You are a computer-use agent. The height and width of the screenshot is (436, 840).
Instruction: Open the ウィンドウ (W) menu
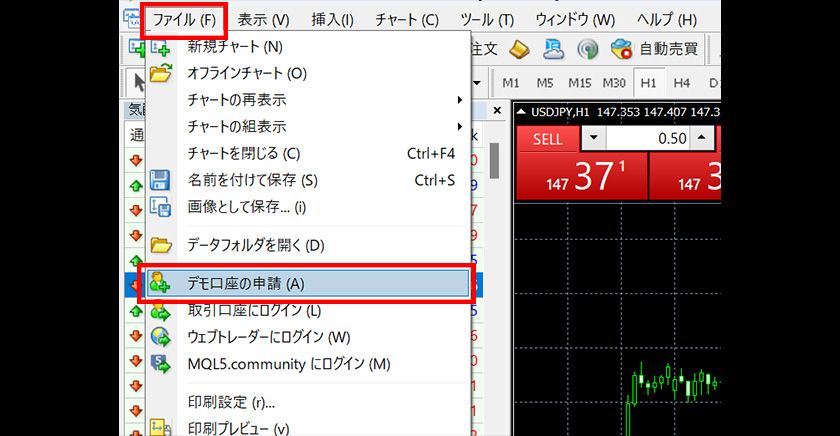pos(575,20)
